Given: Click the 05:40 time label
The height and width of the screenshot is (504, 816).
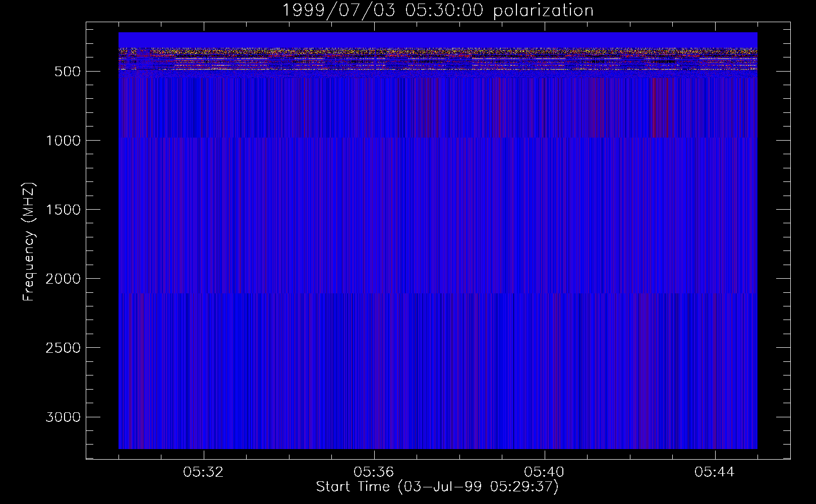Looking at the screenshot, I should (x=544, y=472).
